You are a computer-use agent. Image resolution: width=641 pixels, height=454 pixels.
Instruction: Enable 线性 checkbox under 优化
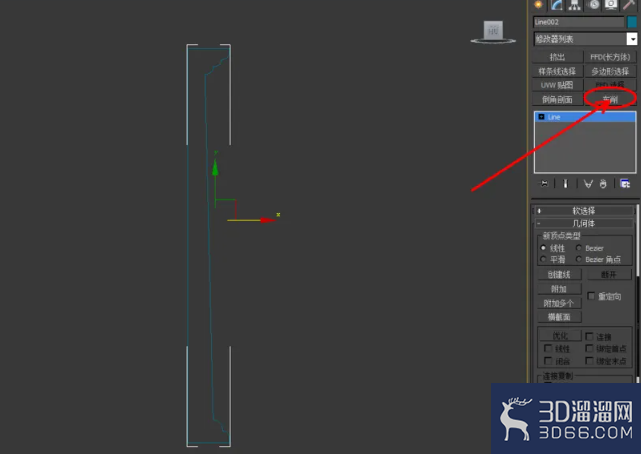pyautogui.click(x=548, y=349)
